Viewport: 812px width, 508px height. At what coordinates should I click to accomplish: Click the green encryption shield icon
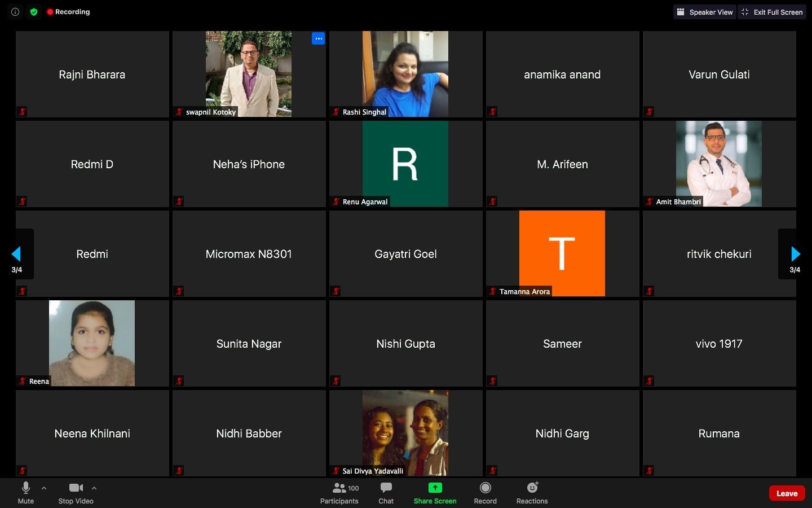pos(34,12)
